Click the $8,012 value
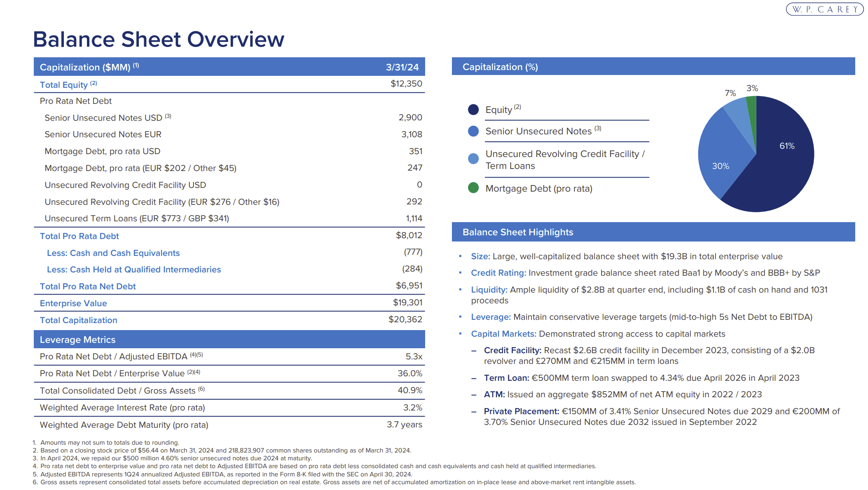Image resolution: width=868 pixels, height=490 pixels. pyautogui.click(x=409, y=235)
